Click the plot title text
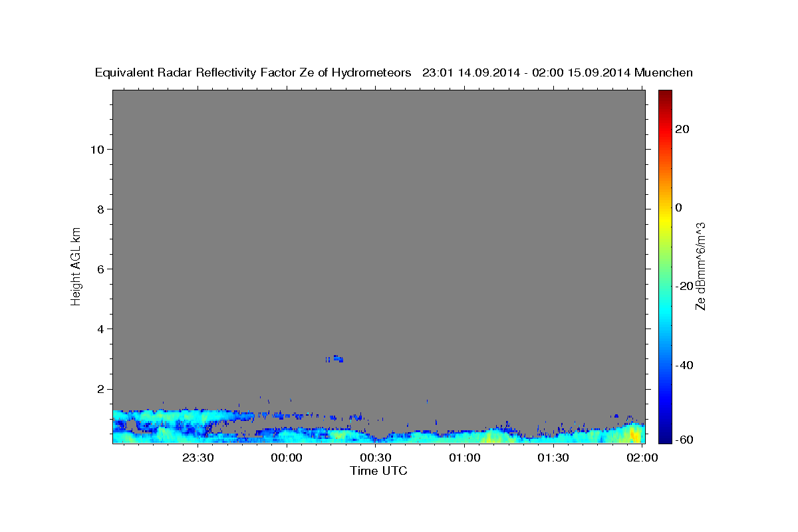Image resolution: width=798 pixels, height=532 pixels. click(394, 72)
